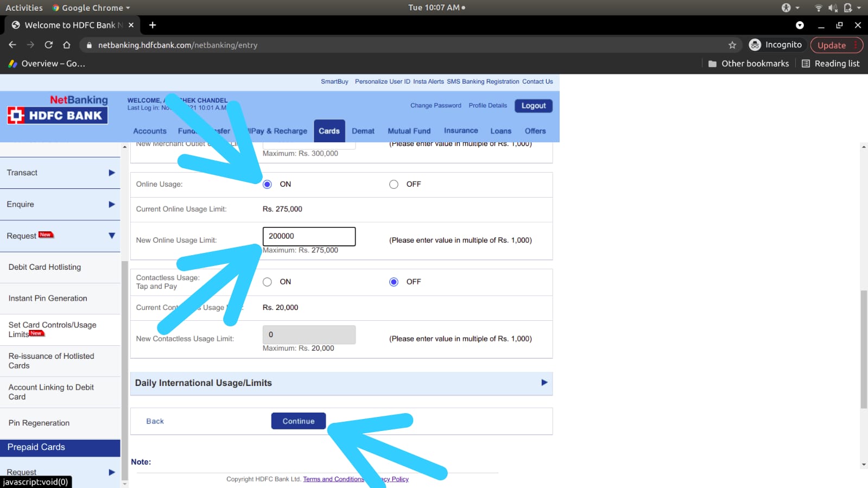868x488 pixels.
Task: Open the Activities overview
Action: point(24,8)
